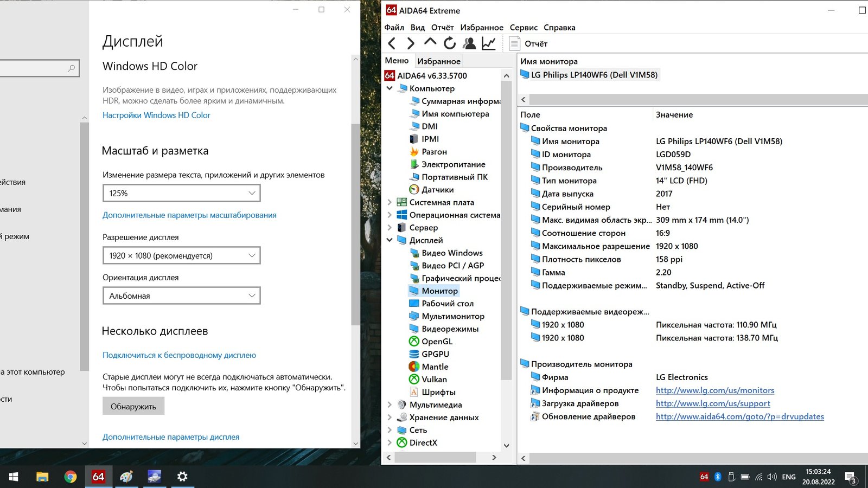868x488 pixels.
Task: Go back using AIDA64 back arrow
Action: (x=392, y=43)
